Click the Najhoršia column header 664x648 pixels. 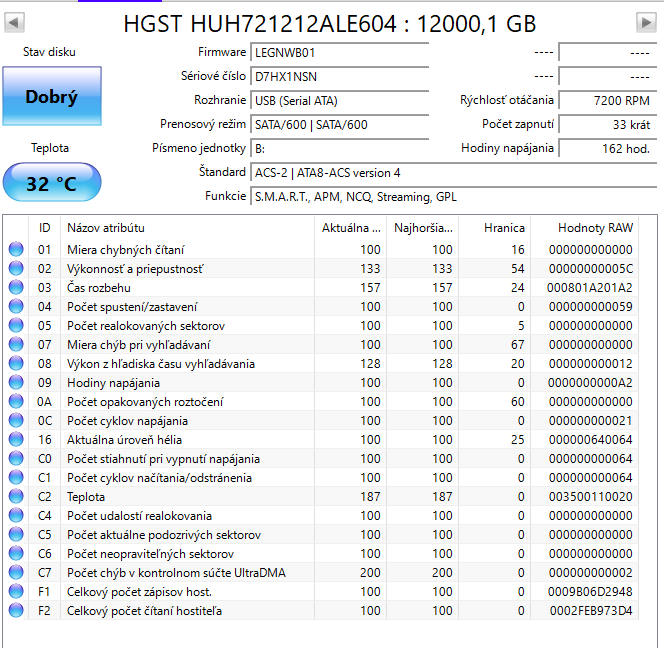pyautogui.click(x=423, y=228)
